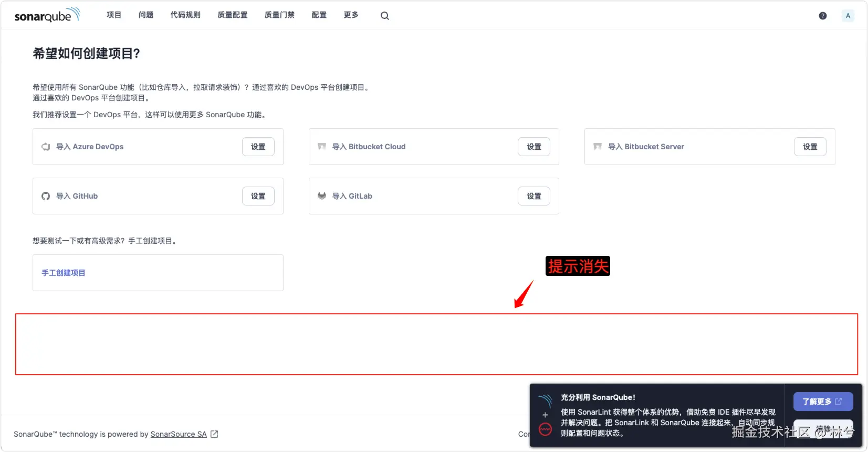Open the 问题 menu
Viewport: 868px width, 452px height.
(x=146, y=15)
